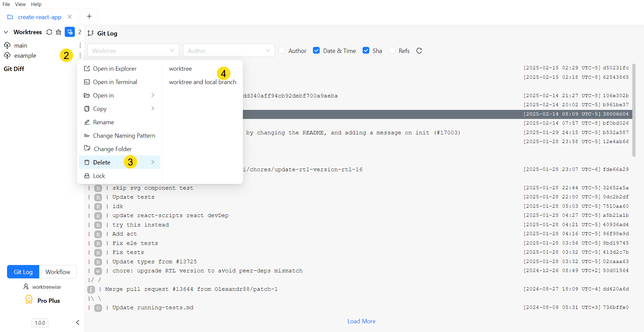The image size is (644, 332).
Task: Add a new tab with plus button
Action: (89, 16)
